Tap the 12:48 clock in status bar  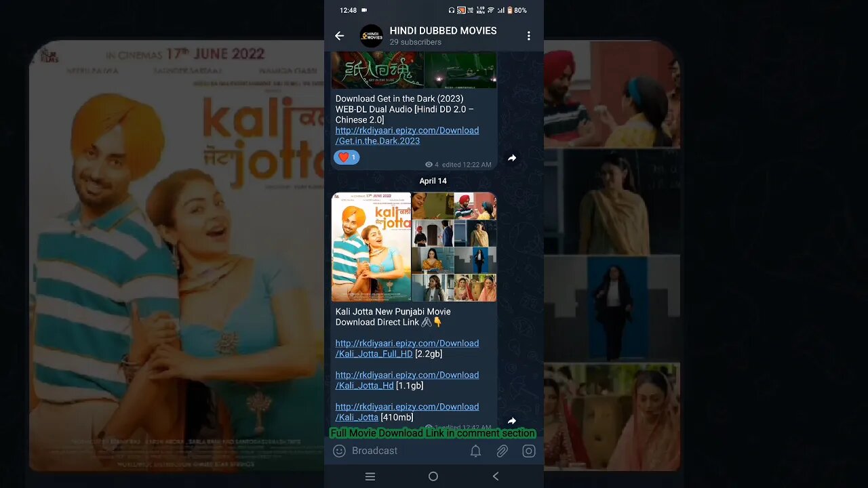tap(348, 10)
